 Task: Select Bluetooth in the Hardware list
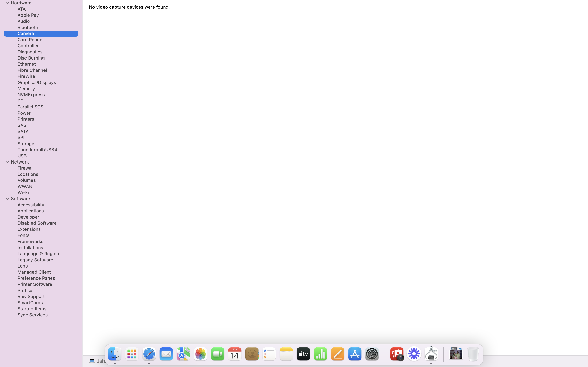tap(28, 28)
